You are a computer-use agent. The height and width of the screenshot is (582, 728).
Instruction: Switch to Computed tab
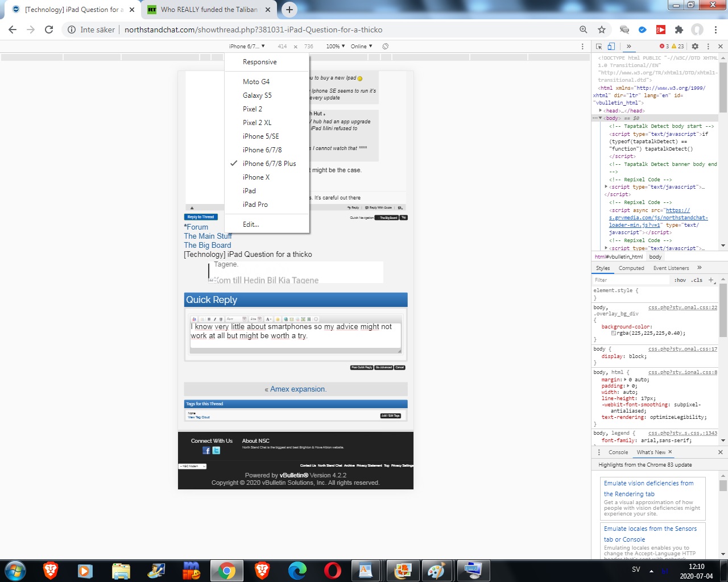coord(631,268)
